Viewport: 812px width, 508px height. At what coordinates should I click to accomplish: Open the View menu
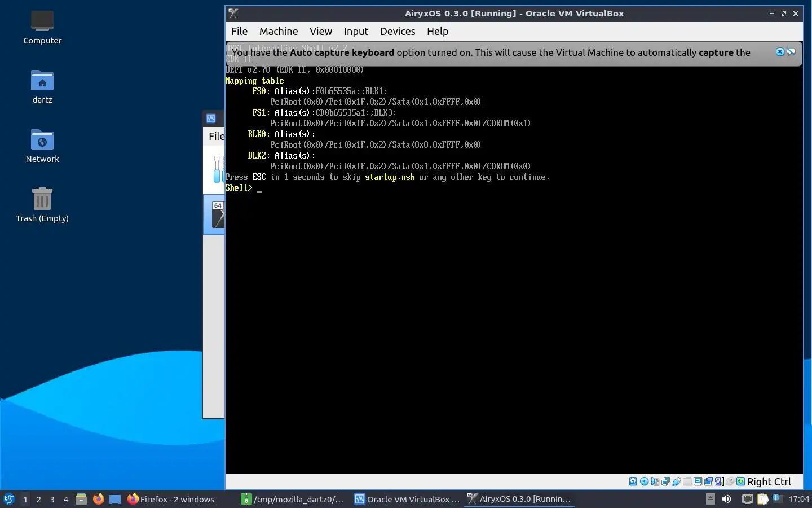321,32
